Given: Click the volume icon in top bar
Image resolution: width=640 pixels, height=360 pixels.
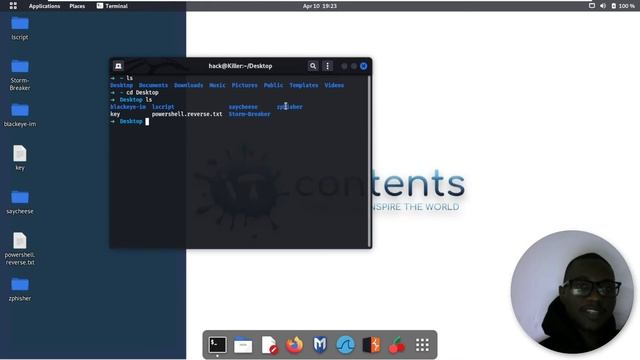Looking at the screenshot, I should coord(603,6).
